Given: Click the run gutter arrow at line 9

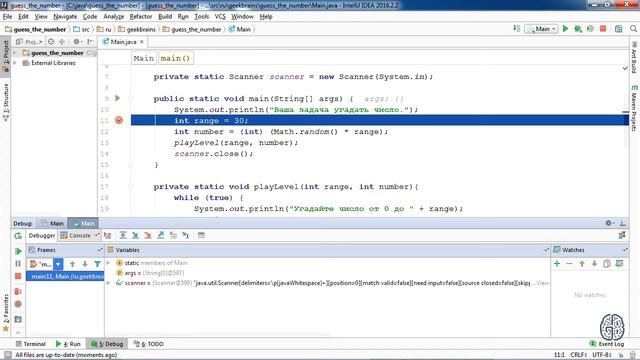Looking at the screenshot, I should click(x=118, y=98).
